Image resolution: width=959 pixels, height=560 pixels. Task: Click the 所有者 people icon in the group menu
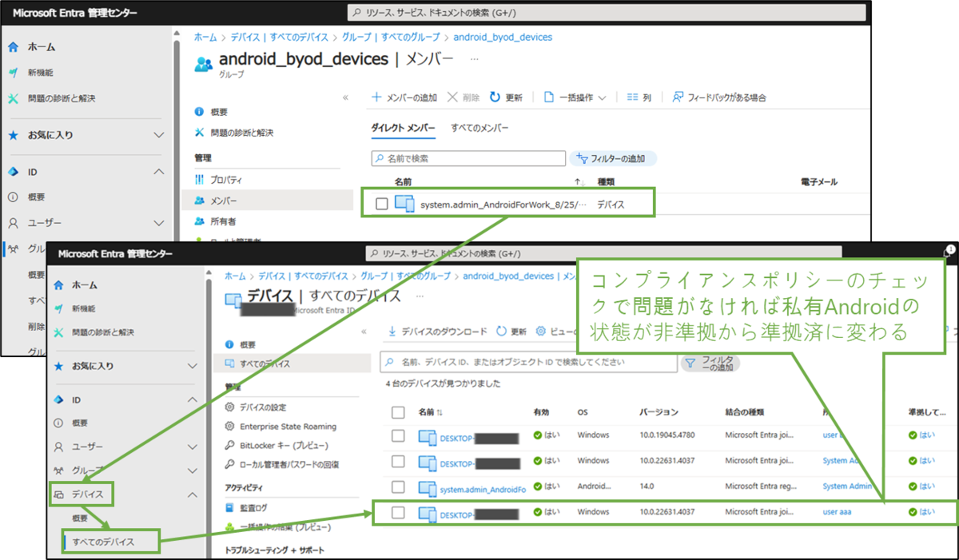(199, 221)
